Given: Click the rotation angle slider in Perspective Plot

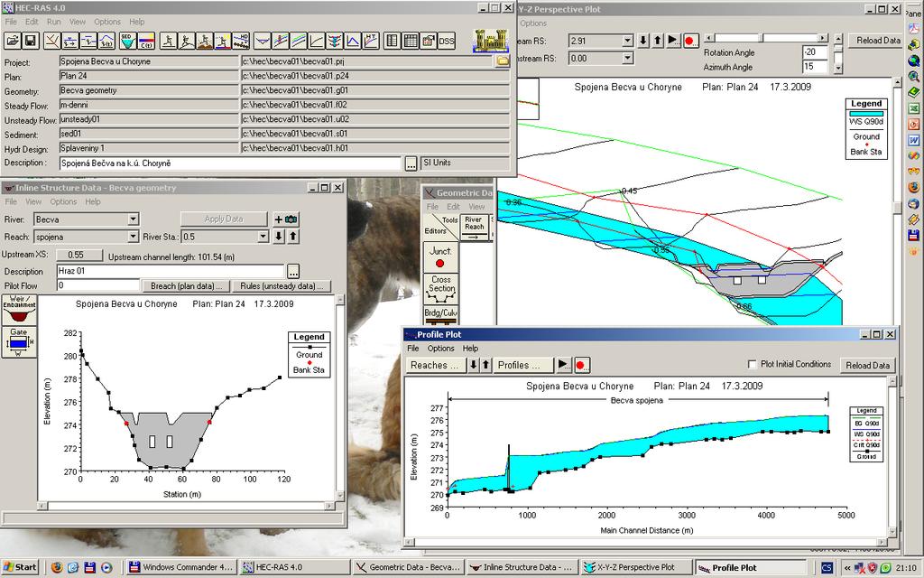Looking at the screenshot, I should coord(766,38).
